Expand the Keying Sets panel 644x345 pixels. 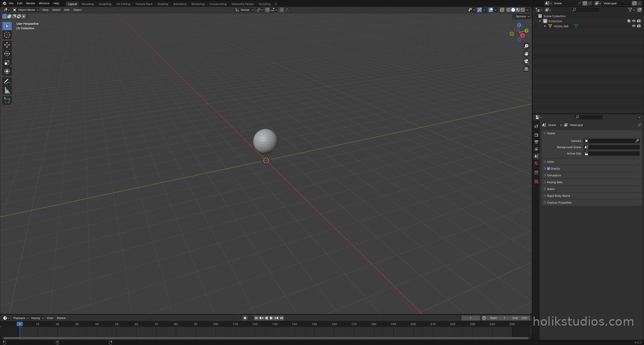coord(591,182)
